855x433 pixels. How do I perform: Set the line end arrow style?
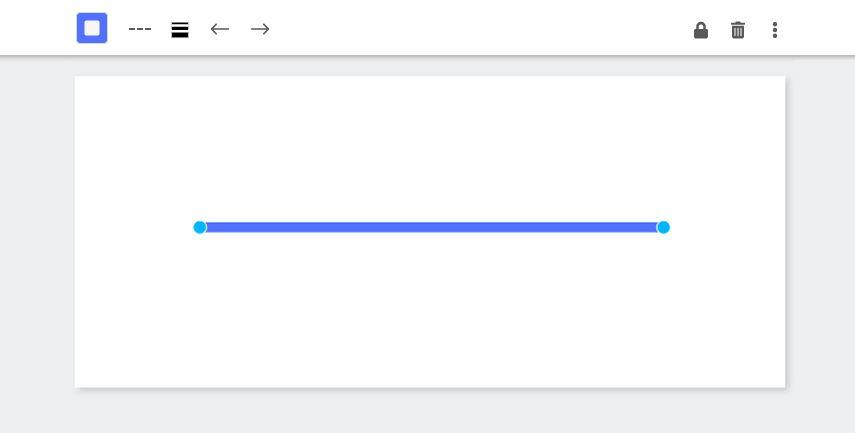[x=260, y=29]
